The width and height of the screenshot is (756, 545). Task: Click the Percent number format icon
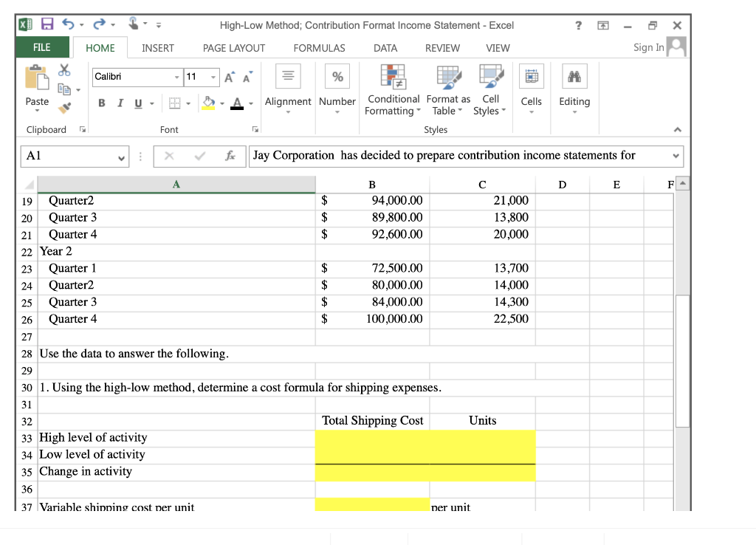coord(337,75)
